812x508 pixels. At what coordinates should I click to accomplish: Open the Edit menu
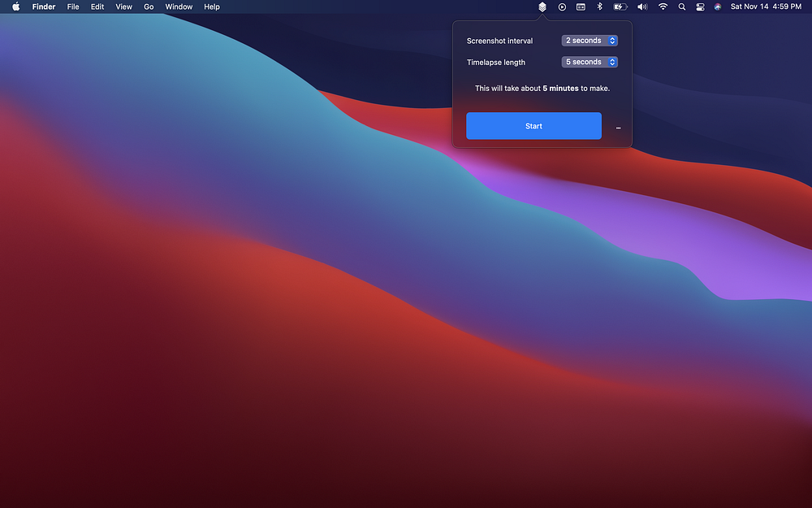[97, 7]
